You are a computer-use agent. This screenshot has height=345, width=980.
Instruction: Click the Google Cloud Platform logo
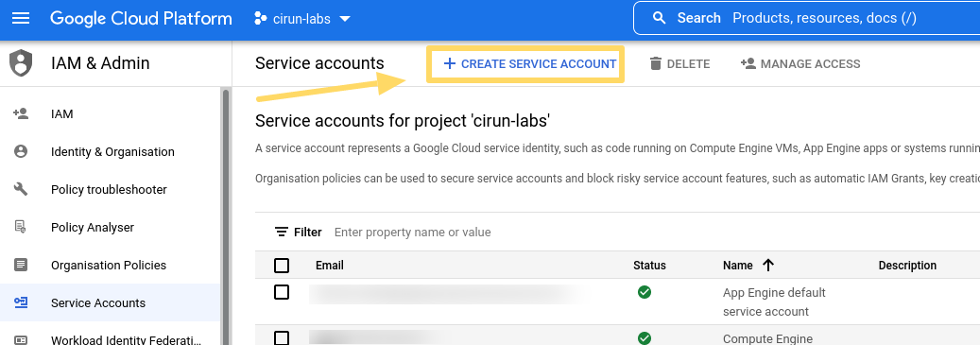coord(141,19)
